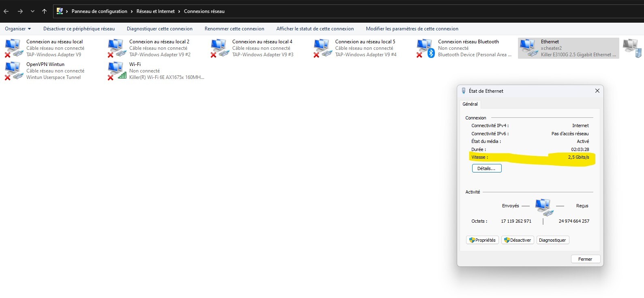
Task: Go back with the back arrow
Action: [x=6, y=11]
